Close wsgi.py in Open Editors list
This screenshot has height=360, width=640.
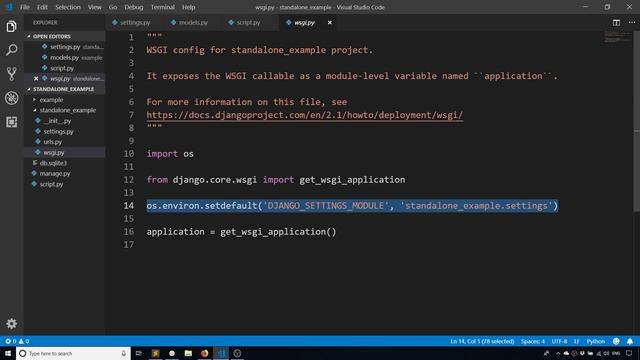[36, 78]
